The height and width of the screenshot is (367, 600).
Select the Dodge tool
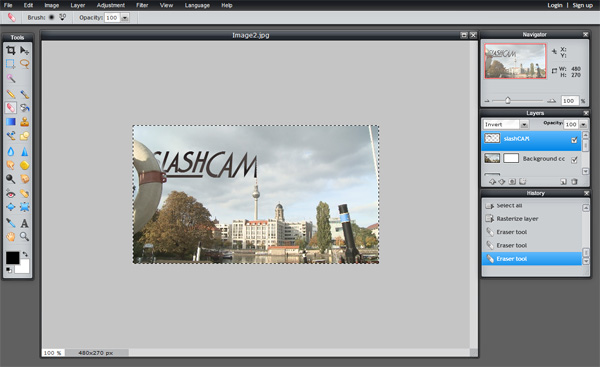11,179
